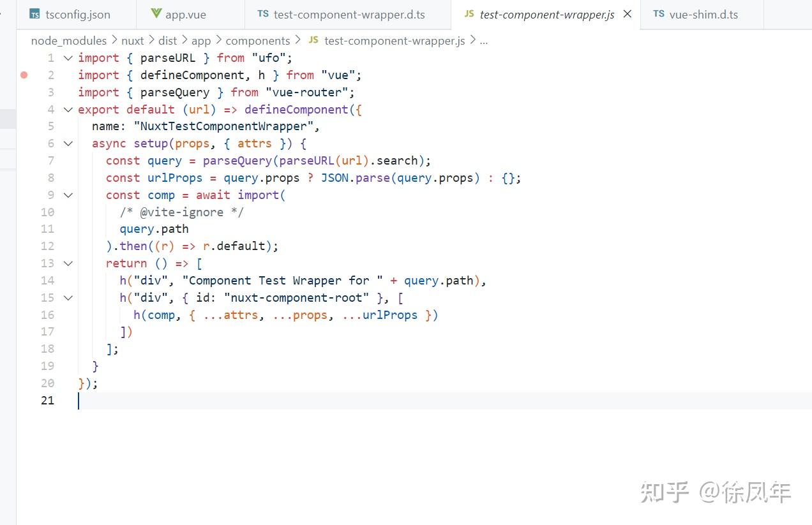812x525 pixels.
Task: Open the breadcrumb ellipsis symbol segment
Action: tap(483, 41)
